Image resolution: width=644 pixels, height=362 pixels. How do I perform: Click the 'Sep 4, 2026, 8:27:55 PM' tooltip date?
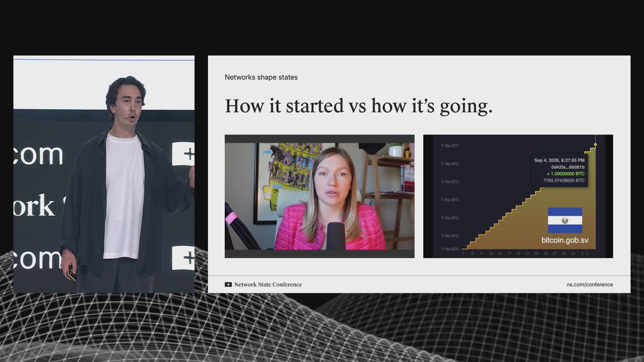559,160
